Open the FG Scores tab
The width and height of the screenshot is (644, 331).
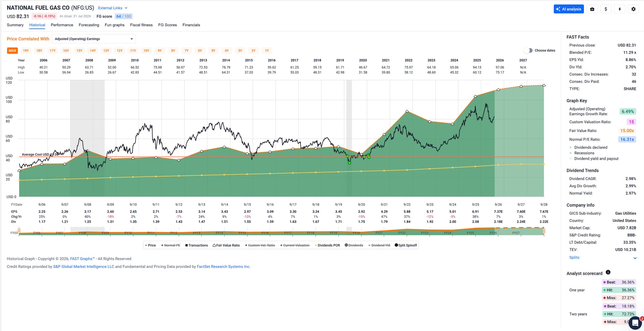[167, 25]
